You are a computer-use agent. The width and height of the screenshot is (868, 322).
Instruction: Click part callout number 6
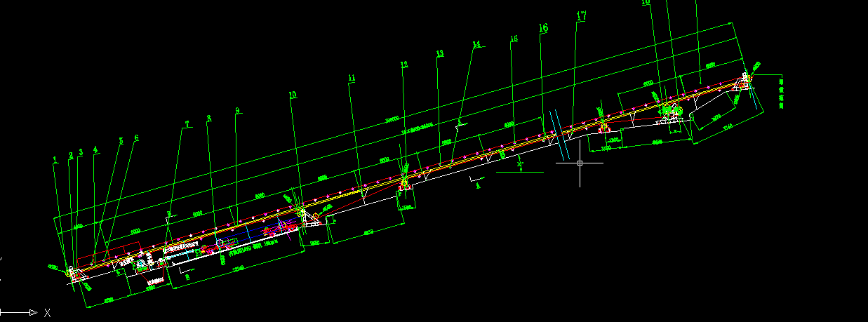point(136,138)
